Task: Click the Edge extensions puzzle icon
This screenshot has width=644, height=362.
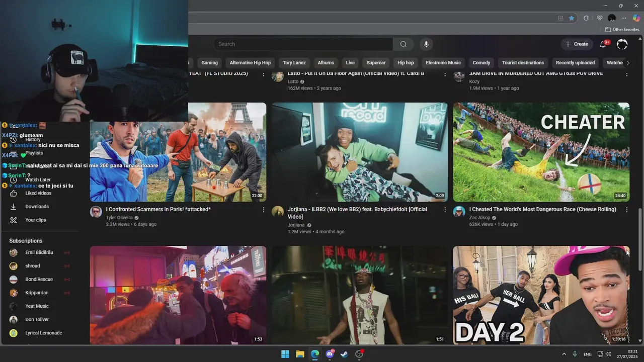Action: (586, 18)
